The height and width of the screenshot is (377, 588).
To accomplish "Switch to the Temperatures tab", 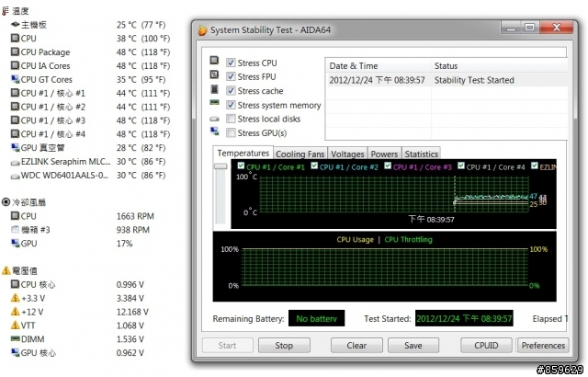I will [x=243, y=153].
